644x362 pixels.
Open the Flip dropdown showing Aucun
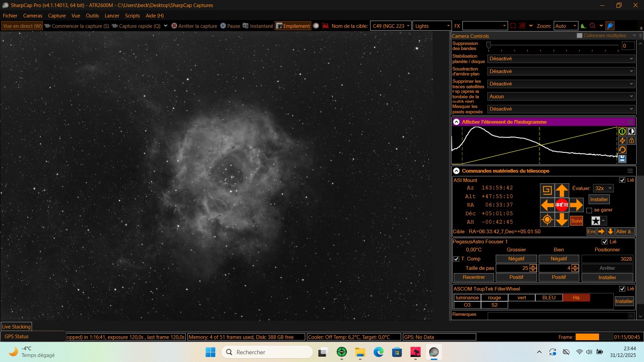point(561,97)
